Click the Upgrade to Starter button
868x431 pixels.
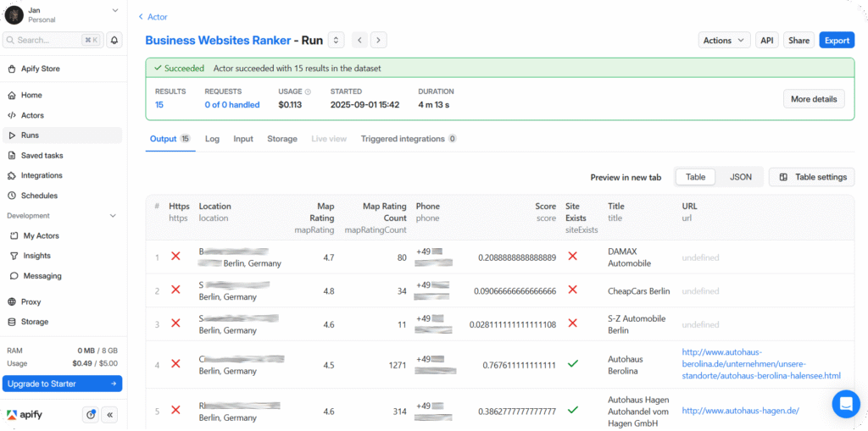point(63,384)
